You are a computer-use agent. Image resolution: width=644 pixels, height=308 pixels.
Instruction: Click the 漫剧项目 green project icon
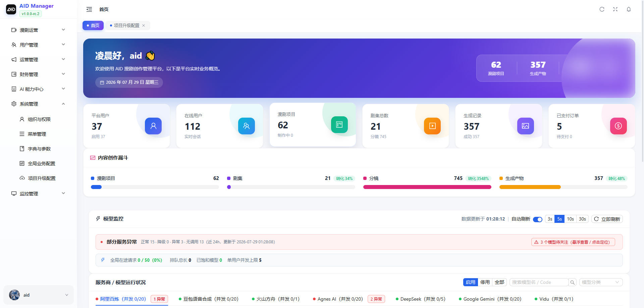(339, 125)
